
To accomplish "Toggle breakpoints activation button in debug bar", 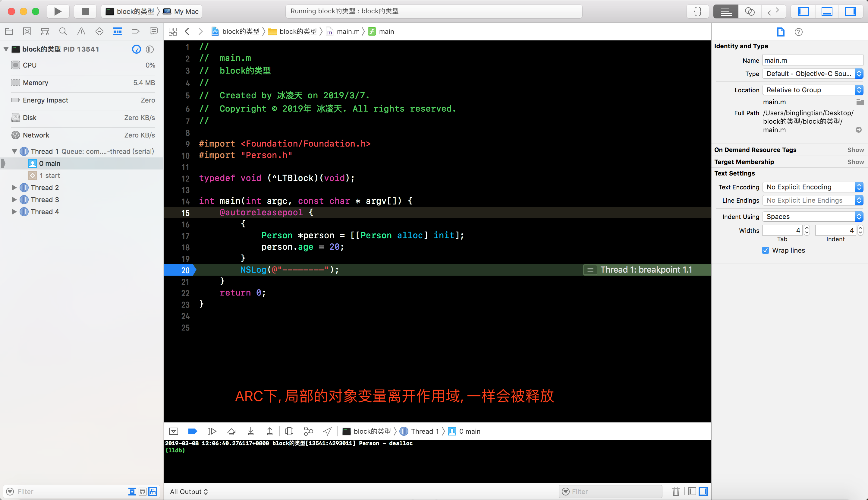I will 193,431.
